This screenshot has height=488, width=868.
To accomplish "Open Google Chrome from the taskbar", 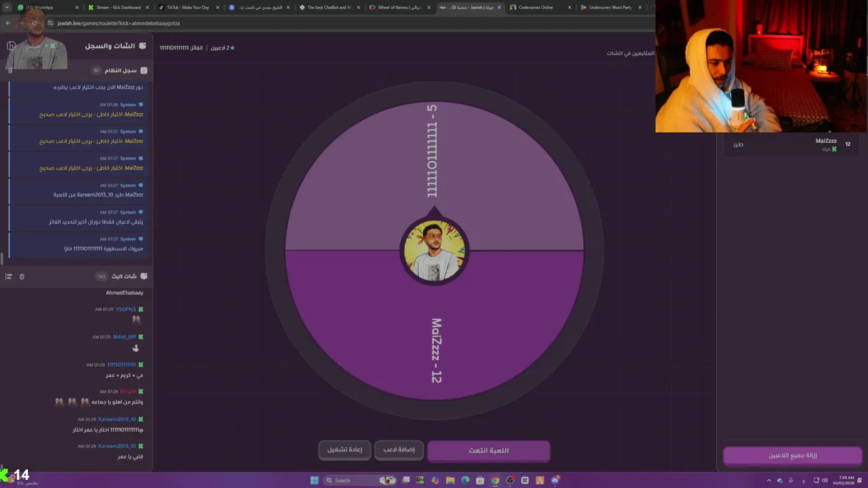I will pos(495,480).
